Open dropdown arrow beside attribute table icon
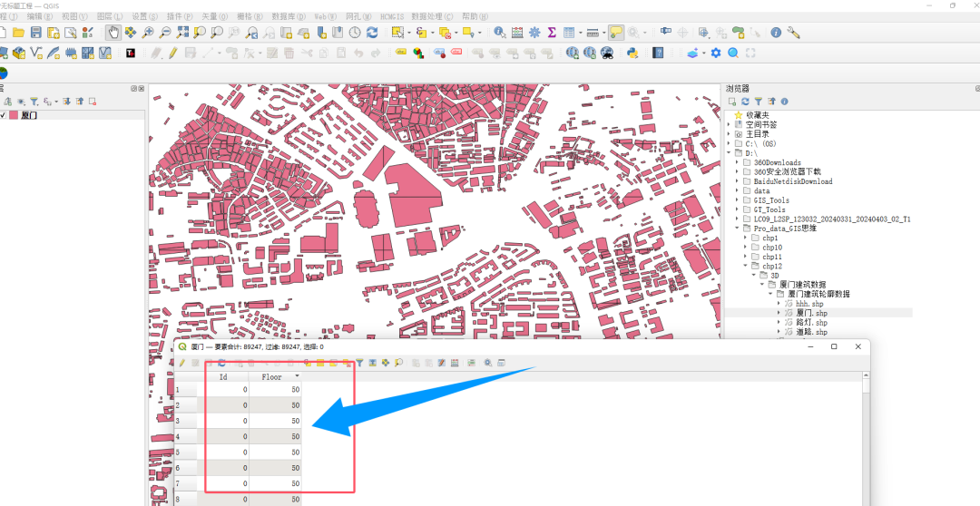980x506 pixels. click(x=581, y=33)
